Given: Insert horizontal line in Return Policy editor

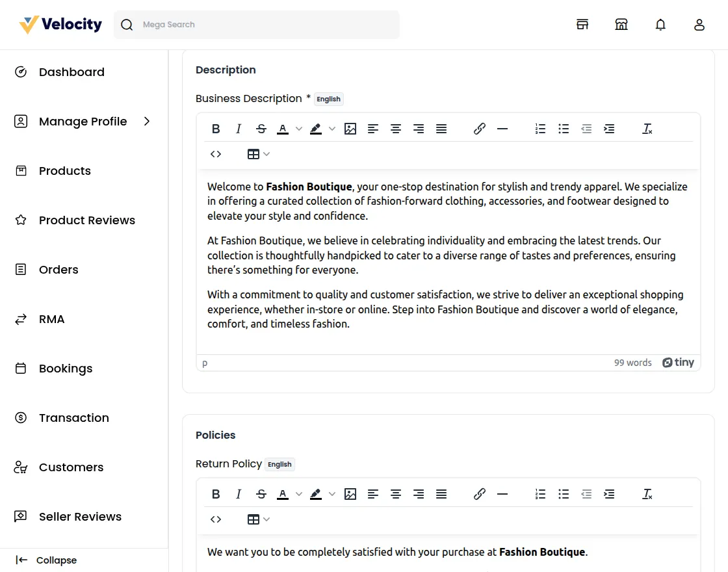Looking at the screenshot, I should click(502, 494).
